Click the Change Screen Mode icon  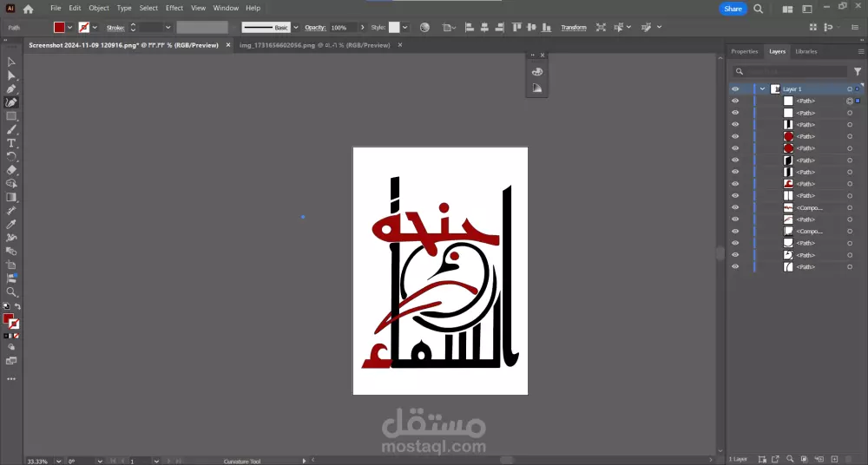(x=11, y=361)
